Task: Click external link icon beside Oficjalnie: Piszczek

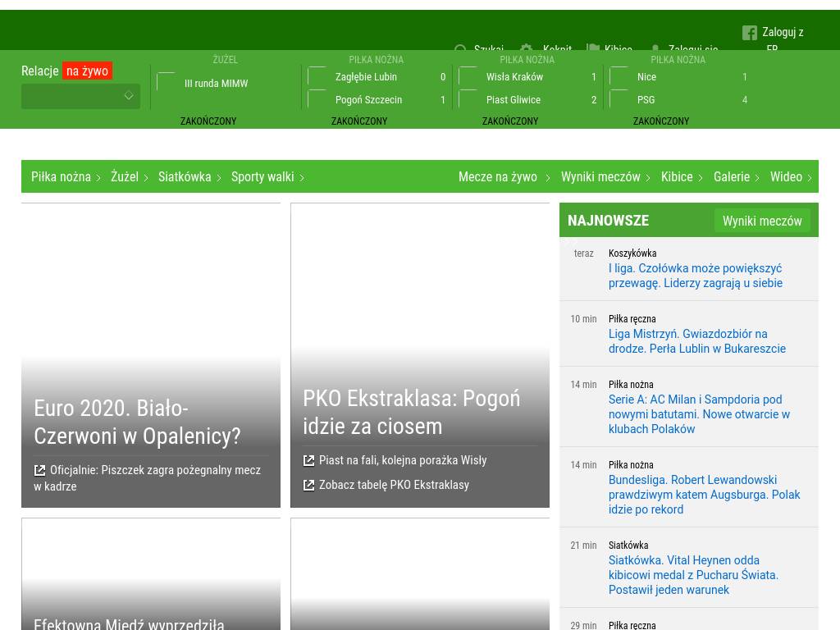Action: (x=40, y=471)
